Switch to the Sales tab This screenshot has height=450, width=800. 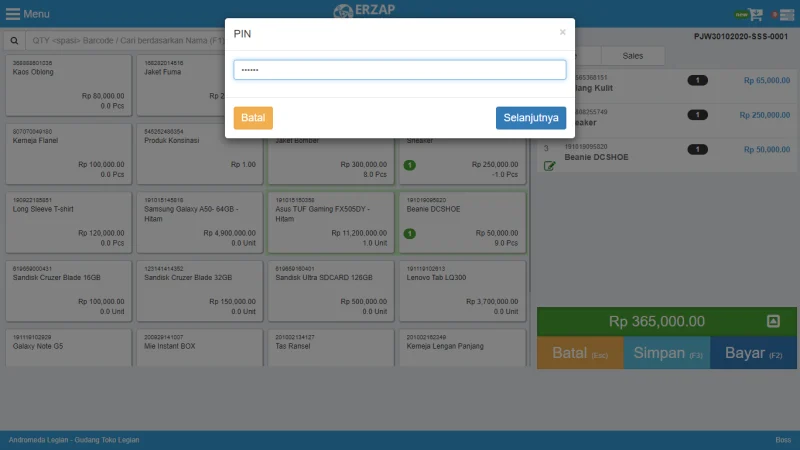tap(632, 56)
